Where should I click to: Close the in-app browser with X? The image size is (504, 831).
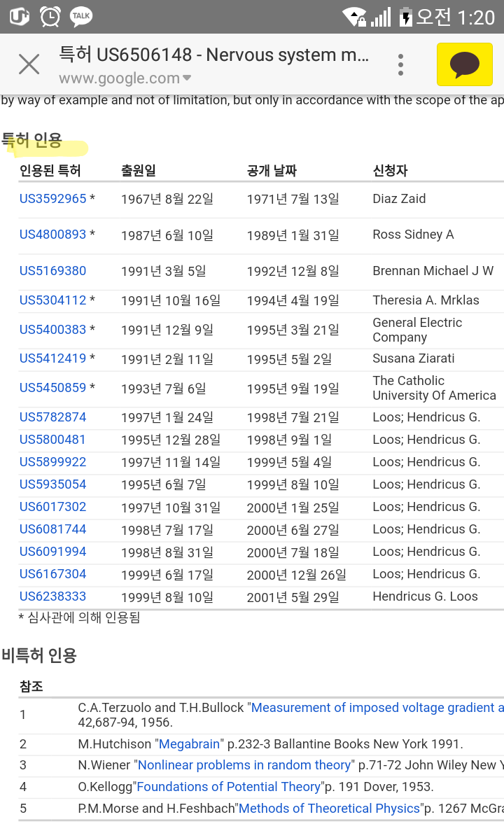point(29,64)
